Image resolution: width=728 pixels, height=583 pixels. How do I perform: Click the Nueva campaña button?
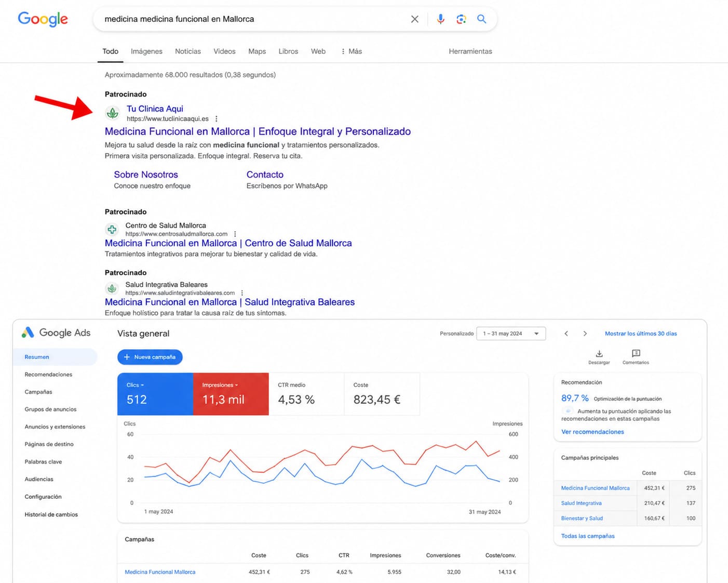(150, 357)
